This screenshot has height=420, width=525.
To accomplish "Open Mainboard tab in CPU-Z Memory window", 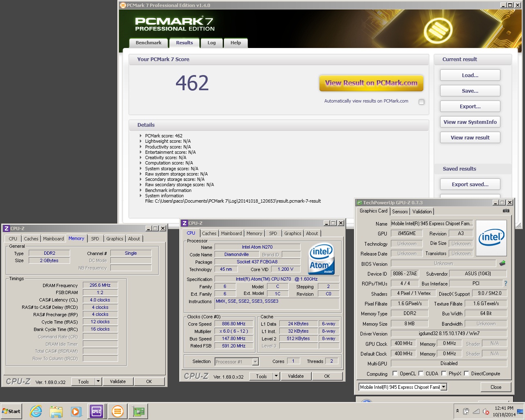I will pyautogui.click(x=53, y=239).
